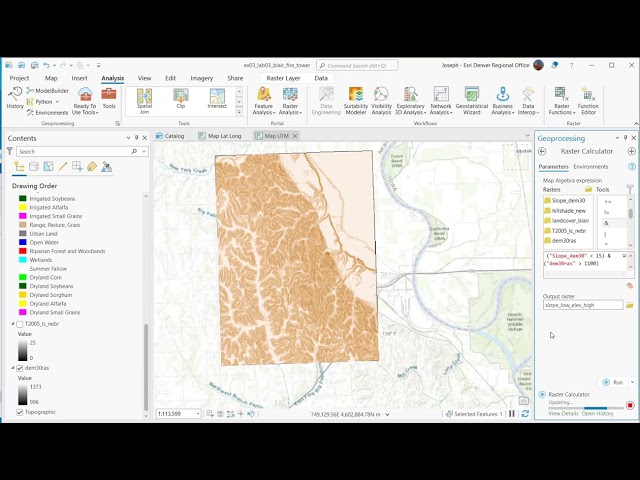The height and width of the screenshot is (480, 640).
Task: Open Data Interop
Action: point(528,101)
